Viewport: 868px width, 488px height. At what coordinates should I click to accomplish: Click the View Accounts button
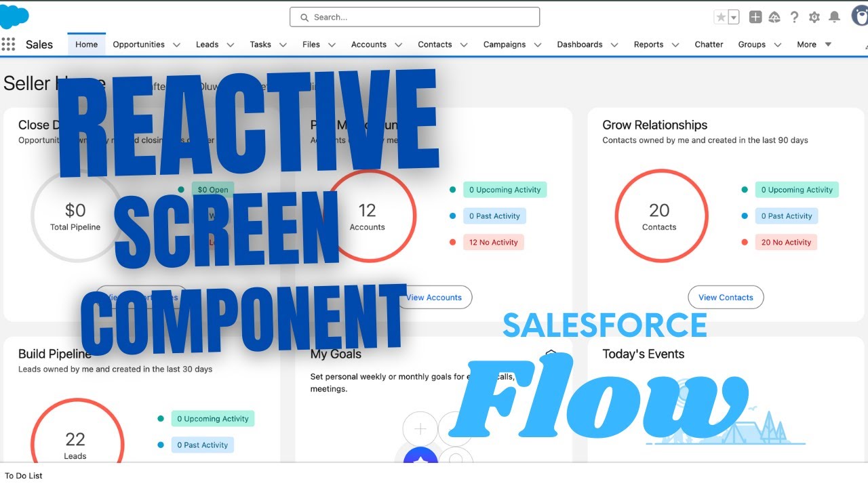434,298
